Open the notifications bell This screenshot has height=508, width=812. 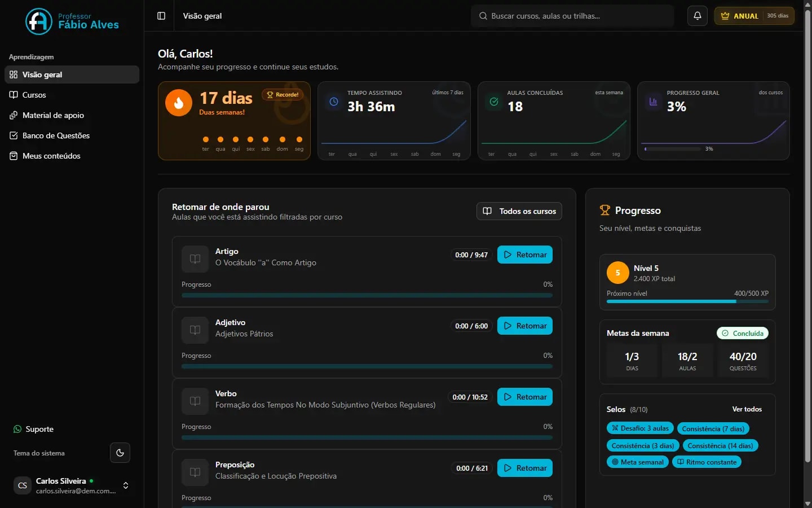(698, 16)
